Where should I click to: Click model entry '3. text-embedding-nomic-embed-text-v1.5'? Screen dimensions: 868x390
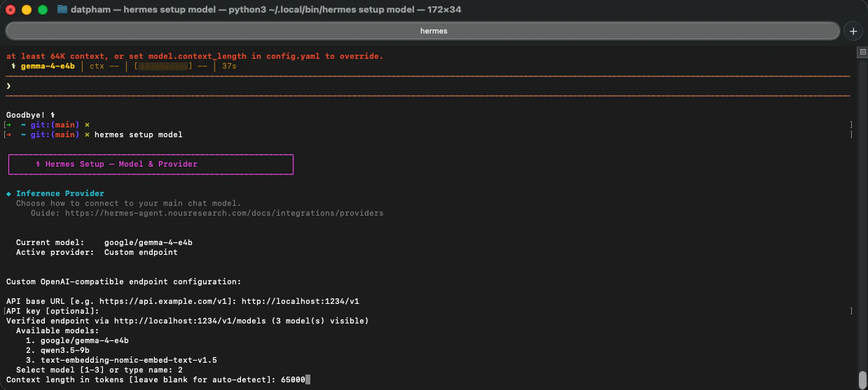pos(121,360)
